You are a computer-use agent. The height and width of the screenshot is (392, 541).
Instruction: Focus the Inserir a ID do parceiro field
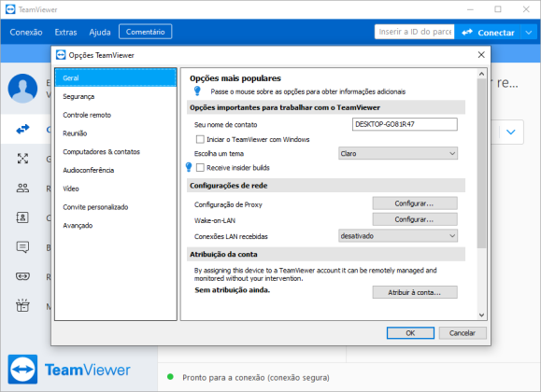414,32
